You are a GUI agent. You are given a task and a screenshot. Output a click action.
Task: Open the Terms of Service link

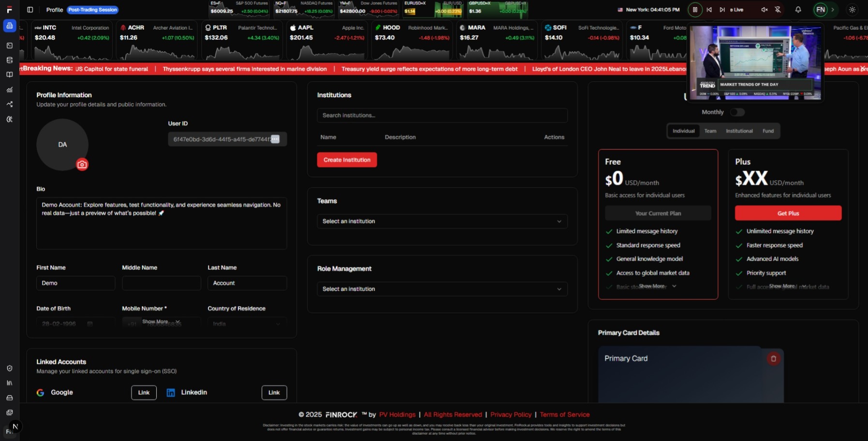coord(564,415)
